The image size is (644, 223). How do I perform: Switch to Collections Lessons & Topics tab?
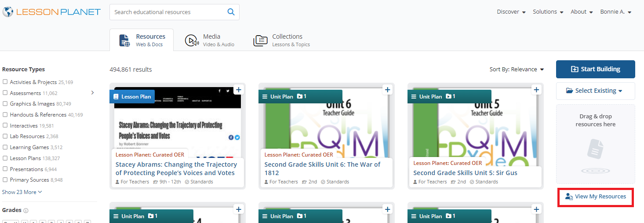pyautogui.click(x=281, y=40)
